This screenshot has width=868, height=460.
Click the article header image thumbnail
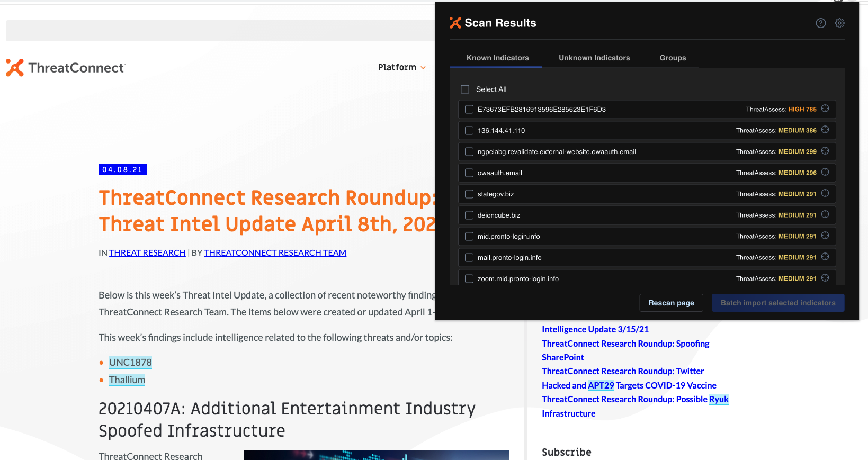coord(376,455)
